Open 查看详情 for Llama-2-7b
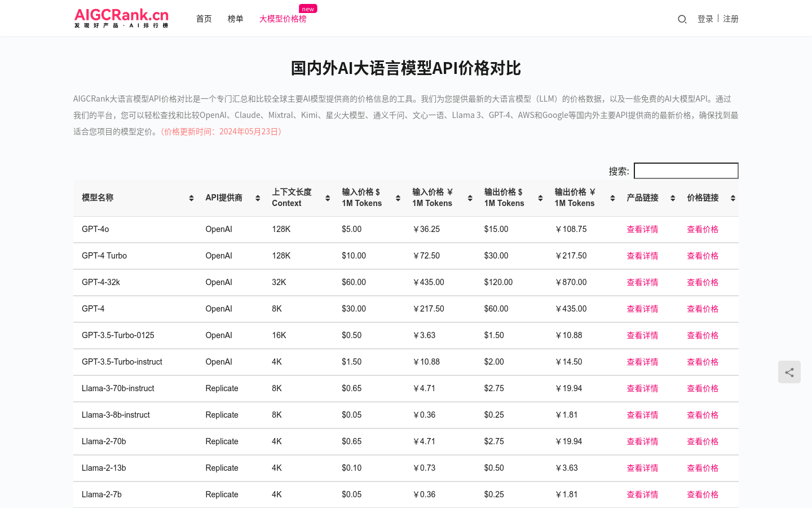Screen dimensions: 812x508 tap(642, 494)
